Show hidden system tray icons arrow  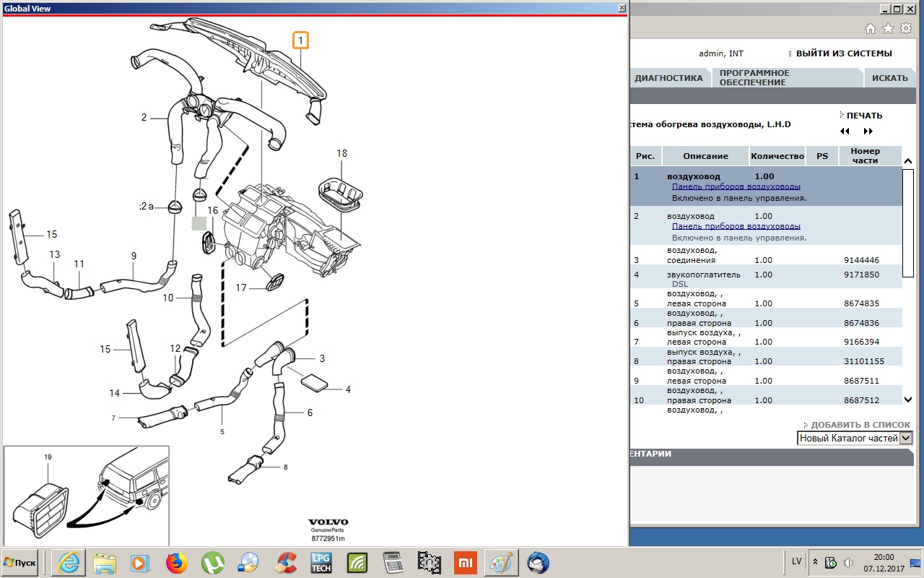(816, 561)
